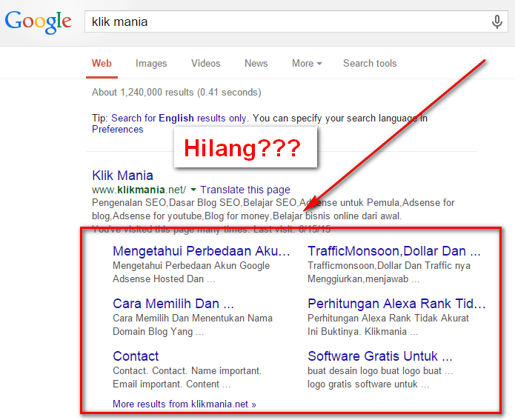Click Trafficmonsoon,Dollar Dan Traffic nya snippet
515x420 pixels.
click(389, 273)
